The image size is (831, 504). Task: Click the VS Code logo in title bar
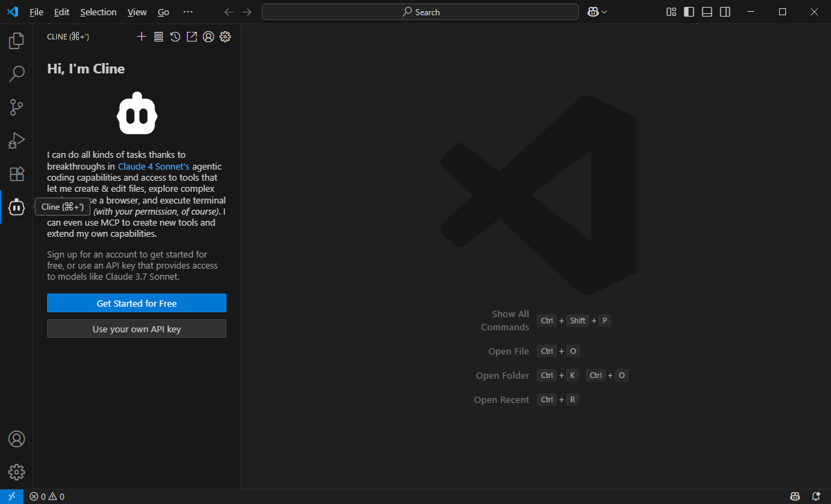[12, 12]
